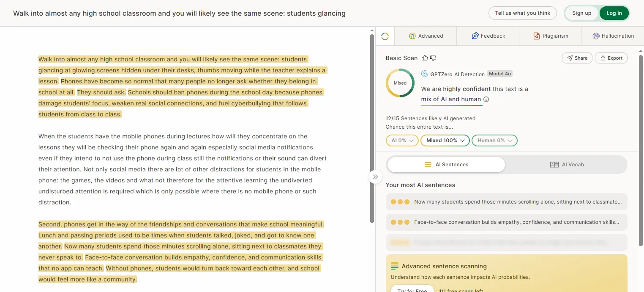Open the Hallucination tab
The width and height of the screenshot is (644, 292).
[613, 36]
